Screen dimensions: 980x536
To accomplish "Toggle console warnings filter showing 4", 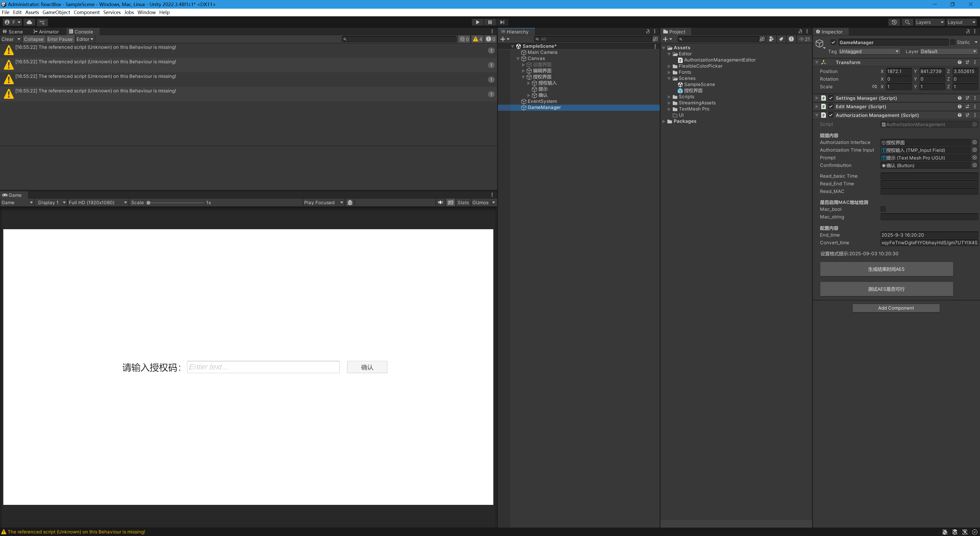I will pyautogui.click(x=477, y=39).
